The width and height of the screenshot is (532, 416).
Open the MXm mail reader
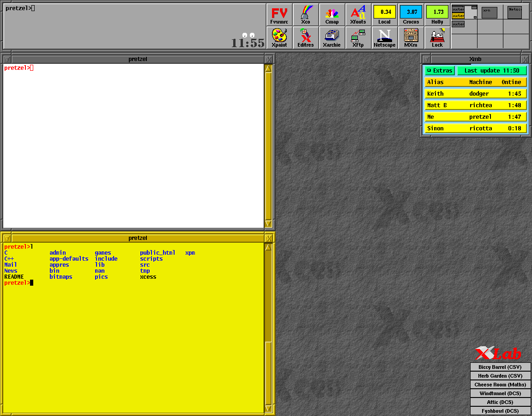click(x=411, y=38)
